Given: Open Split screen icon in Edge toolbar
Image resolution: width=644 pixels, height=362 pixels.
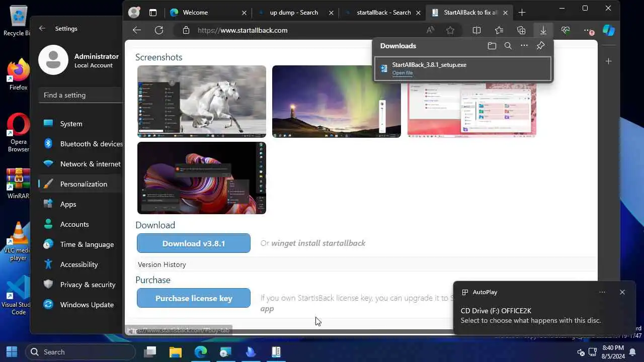Looking at the screenshot, I should point(476,30).
